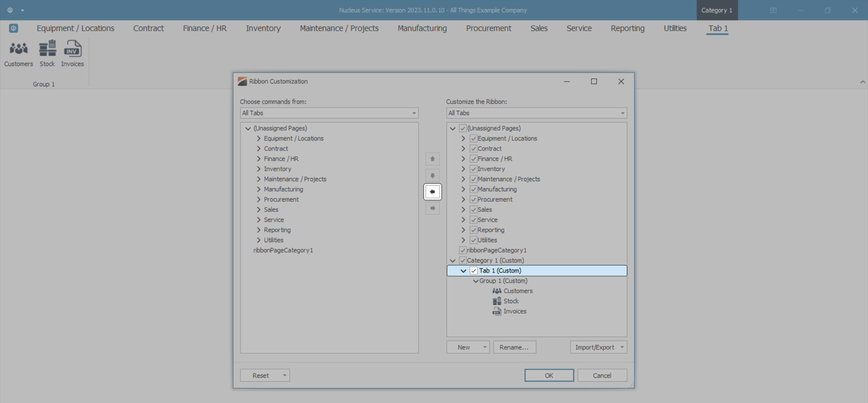Expand Maintenance / Projects in left tree
This screenshot has width=868, height=403.
pyautogui.click(x=259, y=179)
